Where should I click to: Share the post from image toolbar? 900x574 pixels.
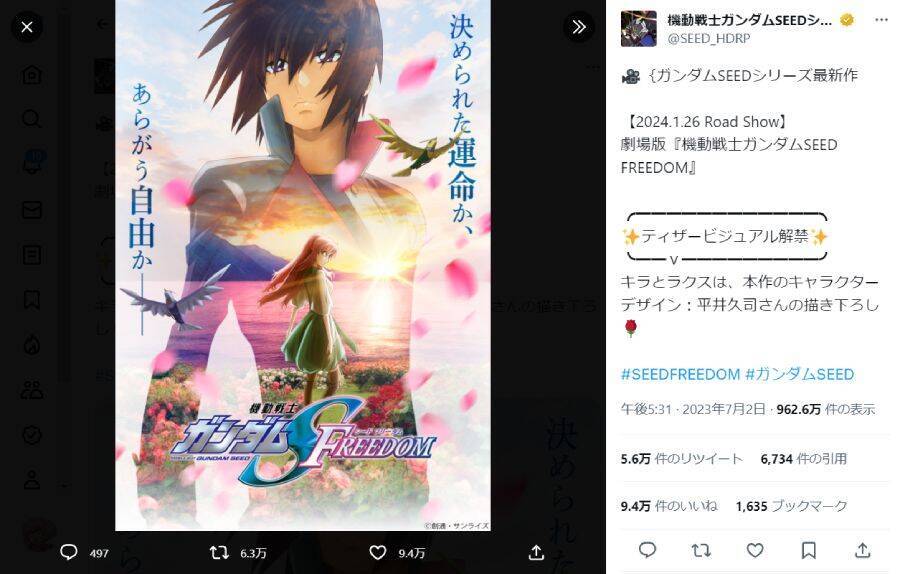tap(536, 553)
